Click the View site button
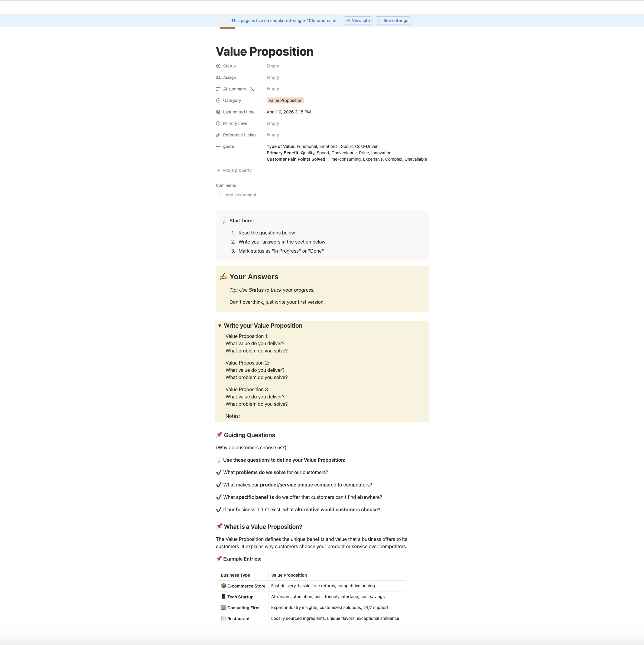644x645 pixels. [358, 20]
